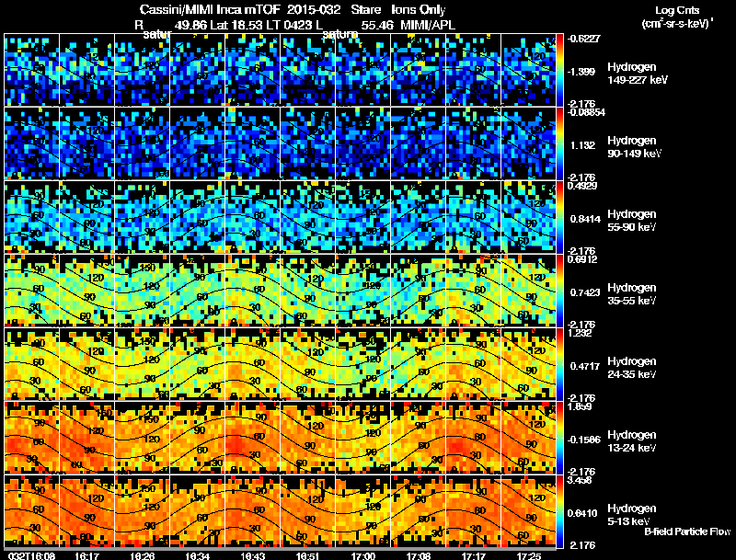Click the color bar beside Hydrogen 24-35 keV

[559, 364]
